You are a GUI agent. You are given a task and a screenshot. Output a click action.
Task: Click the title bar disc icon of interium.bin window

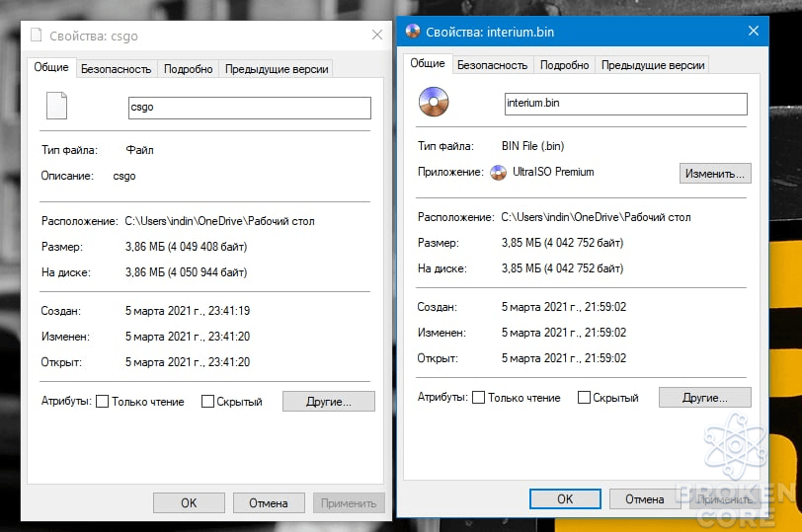point(412,32)
